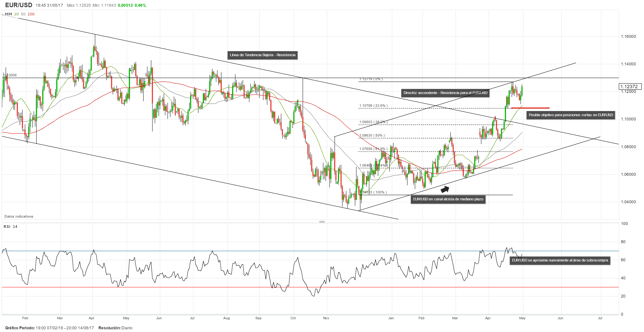Click the MM 20 moving average label

tap(16, 14)
